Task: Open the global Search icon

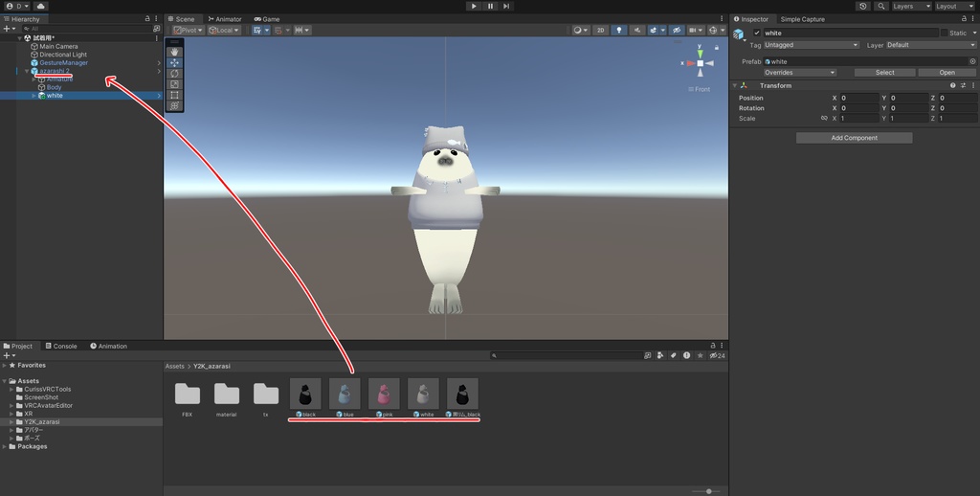Action: coord(881,6)
